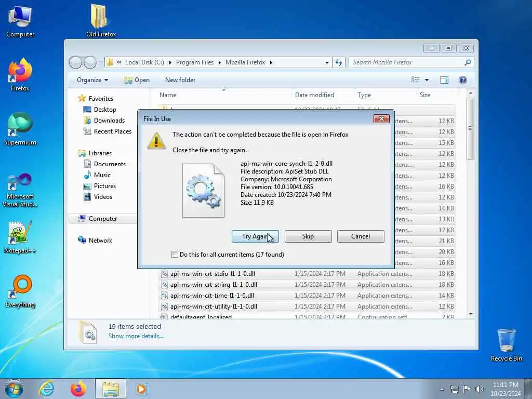Check 'Do this for all current items'

pos(175,254)
